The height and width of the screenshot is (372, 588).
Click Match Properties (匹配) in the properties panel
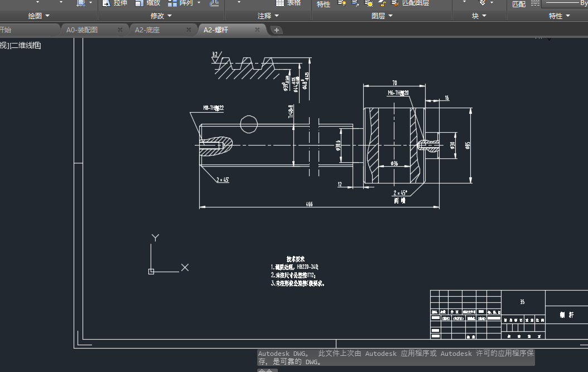click(x=519, y=4)
